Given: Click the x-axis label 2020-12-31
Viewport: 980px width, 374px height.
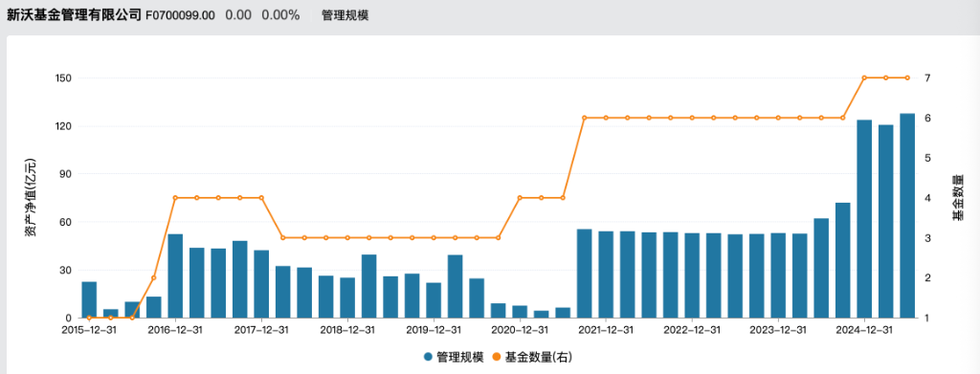Looking at the screenshot, I should 520,330.
